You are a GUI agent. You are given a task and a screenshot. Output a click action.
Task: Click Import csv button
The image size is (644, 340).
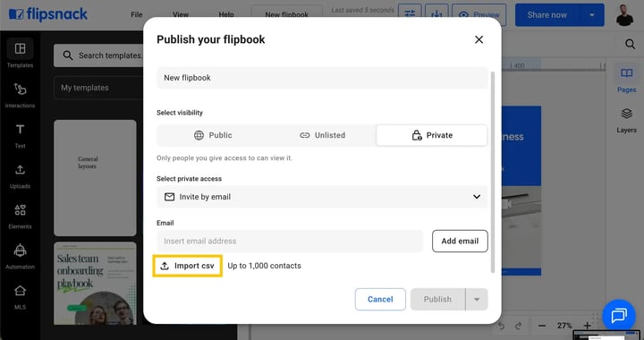pyautogui.click(x=187, y=266)
